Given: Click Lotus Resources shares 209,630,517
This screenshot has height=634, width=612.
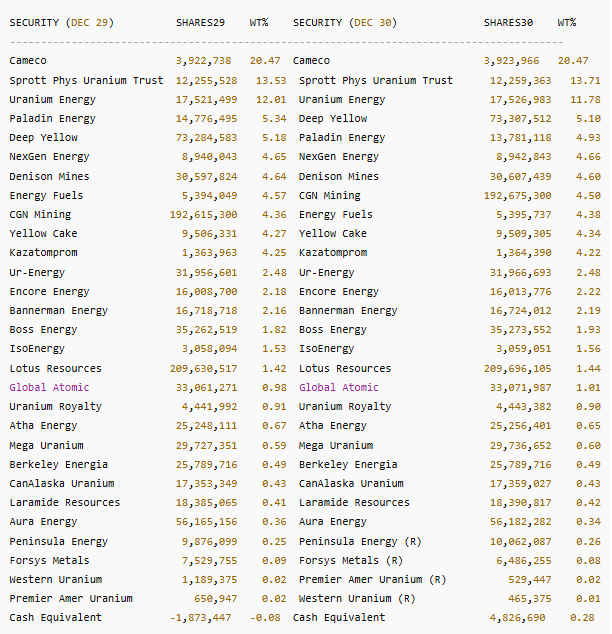Looking at the screenshot, I should click(x=203, y=369).
